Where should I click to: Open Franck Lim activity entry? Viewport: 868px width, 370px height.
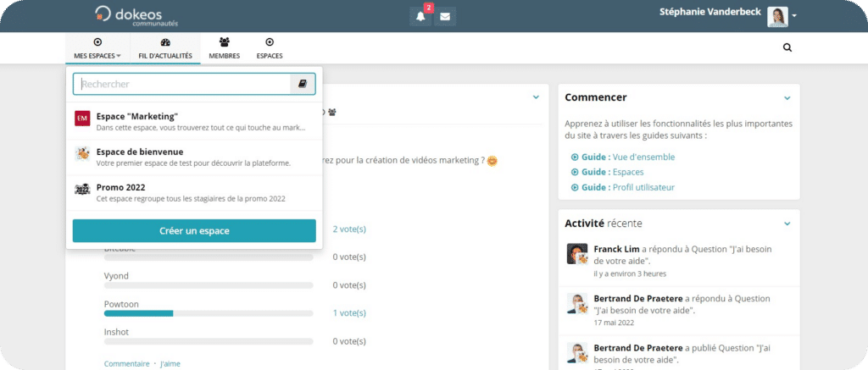679,261
